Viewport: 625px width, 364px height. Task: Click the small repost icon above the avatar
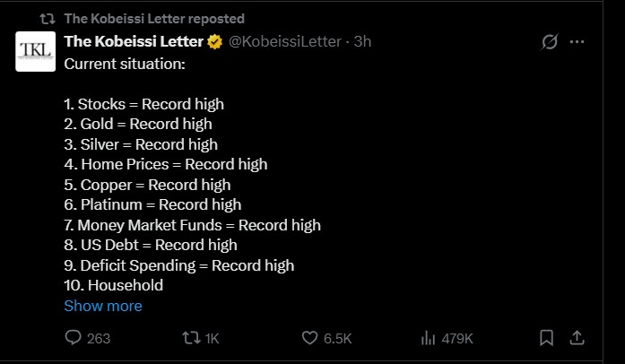(x=48, y=19)
